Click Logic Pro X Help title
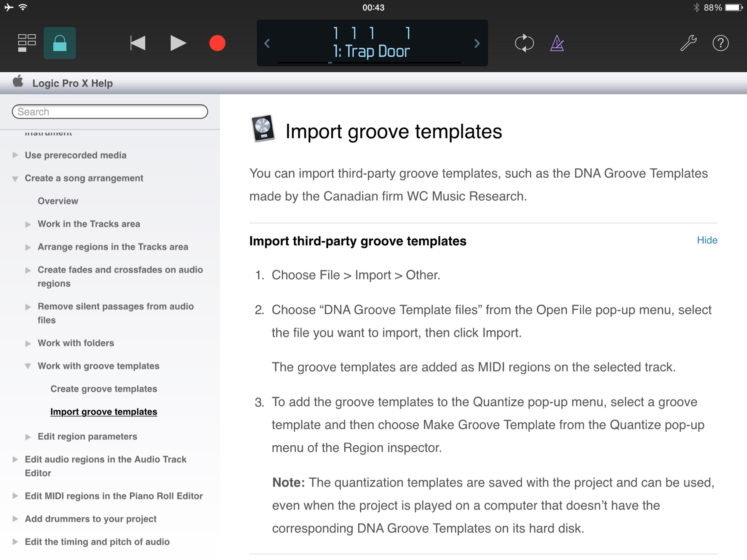 pos(72,83)
